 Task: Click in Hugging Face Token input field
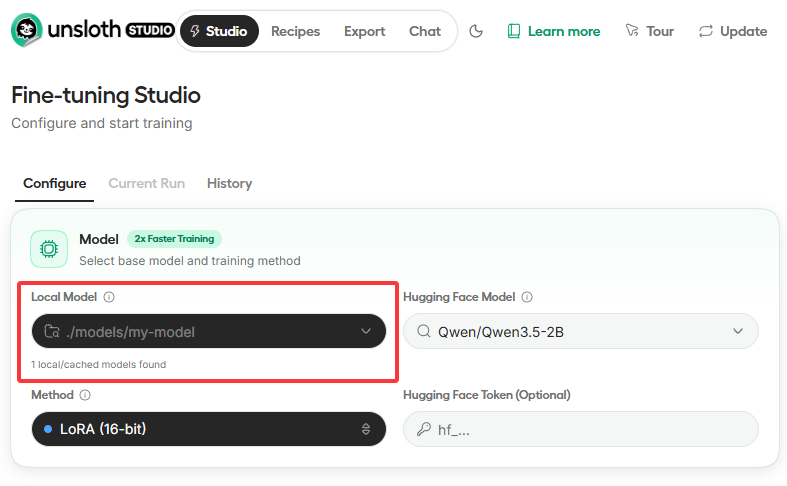click(590, 429)
